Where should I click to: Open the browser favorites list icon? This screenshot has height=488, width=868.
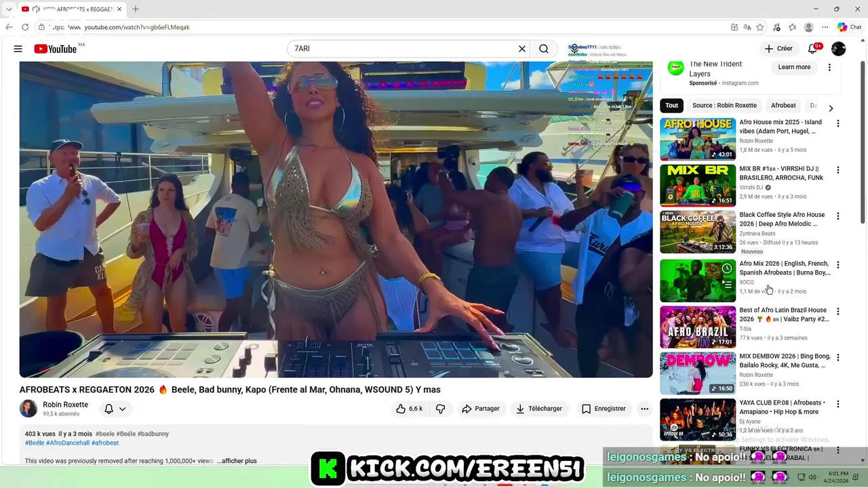pyautogui.click(x=792, y=27)
